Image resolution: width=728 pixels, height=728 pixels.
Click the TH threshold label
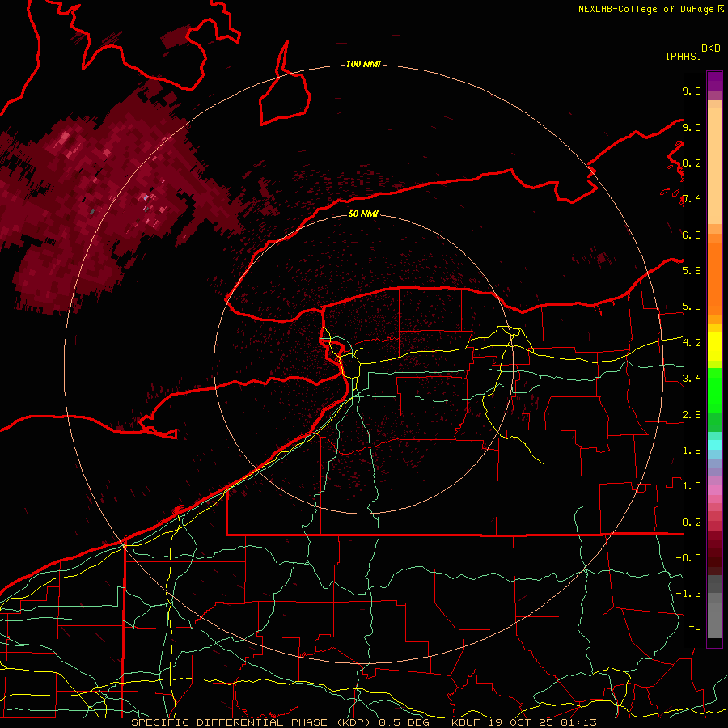tap(695, 629)
